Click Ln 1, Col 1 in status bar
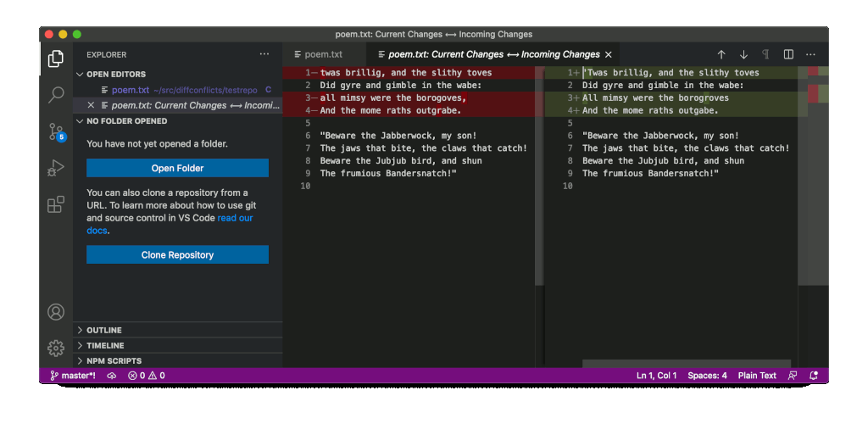The image size is (868, 435). tap(657, 376)
